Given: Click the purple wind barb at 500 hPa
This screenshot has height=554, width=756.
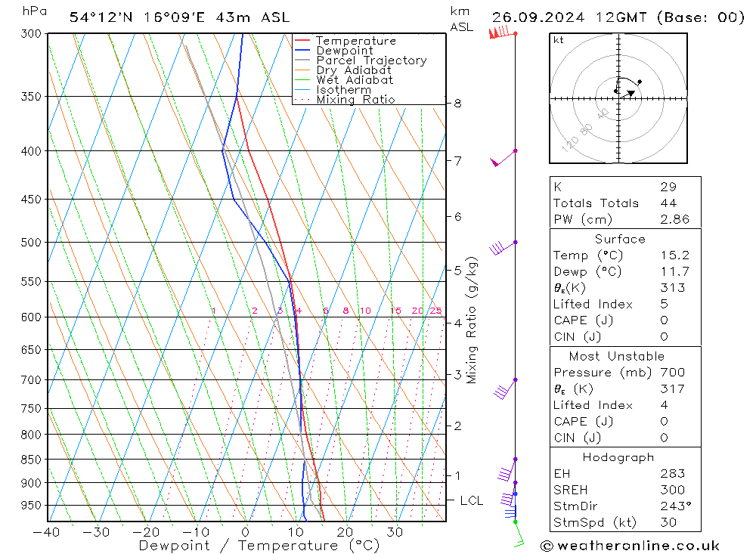Looking at the screenshot, I should tap(503, 247).
